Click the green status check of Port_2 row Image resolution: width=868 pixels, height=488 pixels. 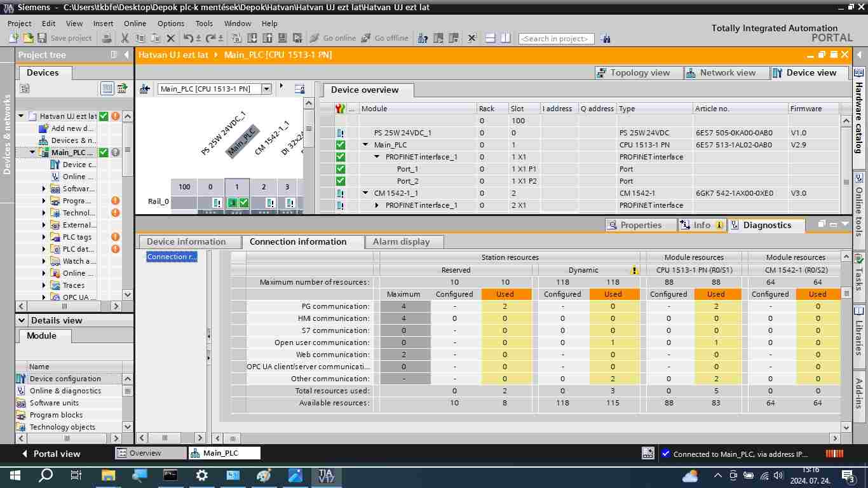click(341, 181)
